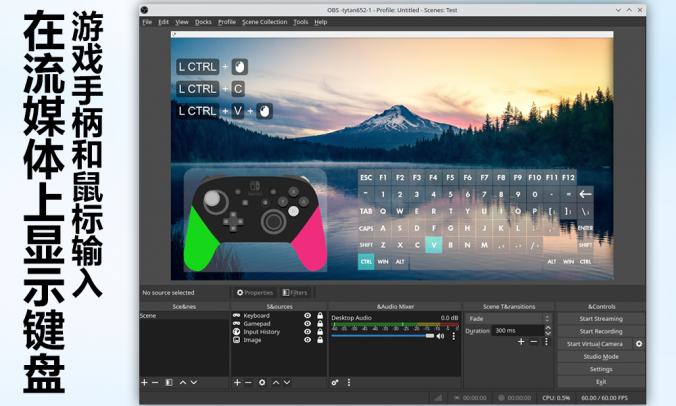Viewport: 676px width, 406px height.
Task: Mute Desktop Audio via the speaker icon
Action: pos(440,336)
